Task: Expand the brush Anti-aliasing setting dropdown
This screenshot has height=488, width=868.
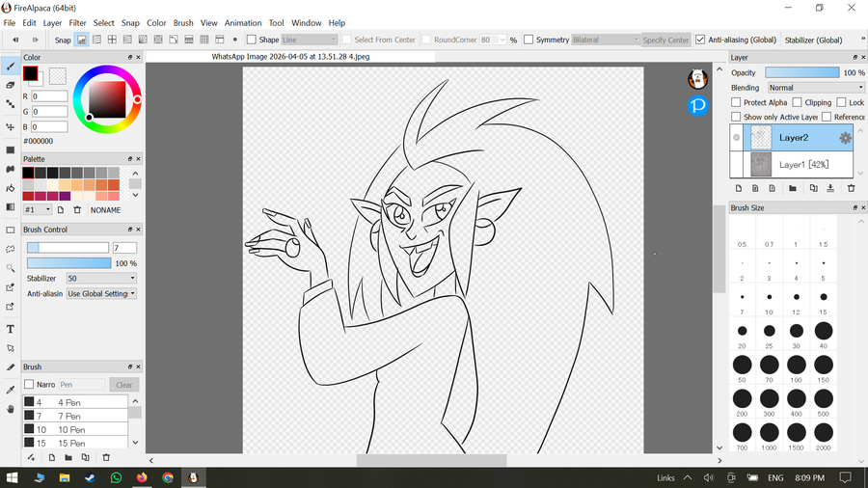Action: point(100,293)
